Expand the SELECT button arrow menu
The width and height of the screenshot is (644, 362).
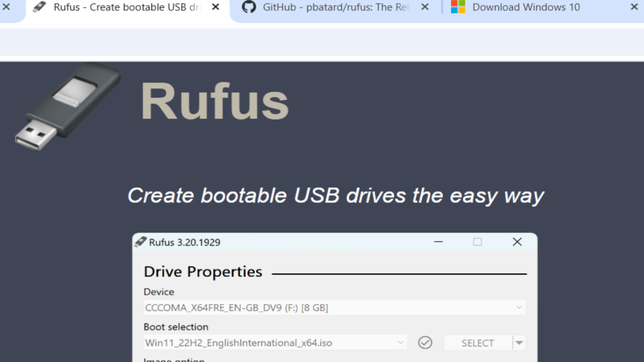point(519,343)
